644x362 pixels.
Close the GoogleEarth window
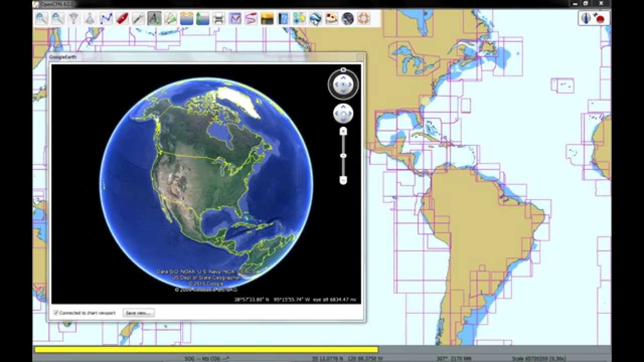(x=360, y=57)
